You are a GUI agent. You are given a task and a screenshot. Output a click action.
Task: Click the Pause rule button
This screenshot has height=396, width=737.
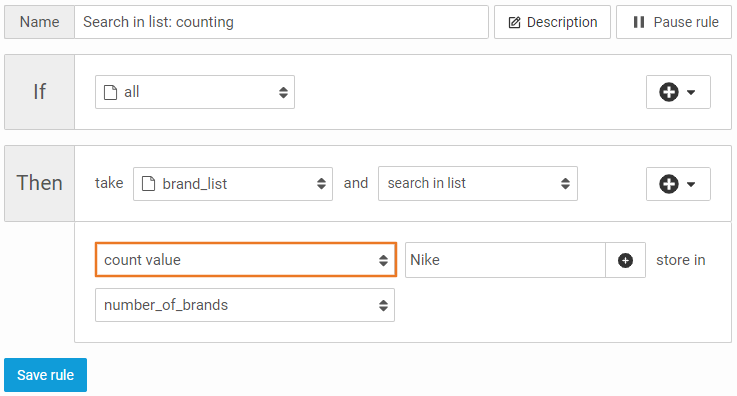[x=674, y=22]
